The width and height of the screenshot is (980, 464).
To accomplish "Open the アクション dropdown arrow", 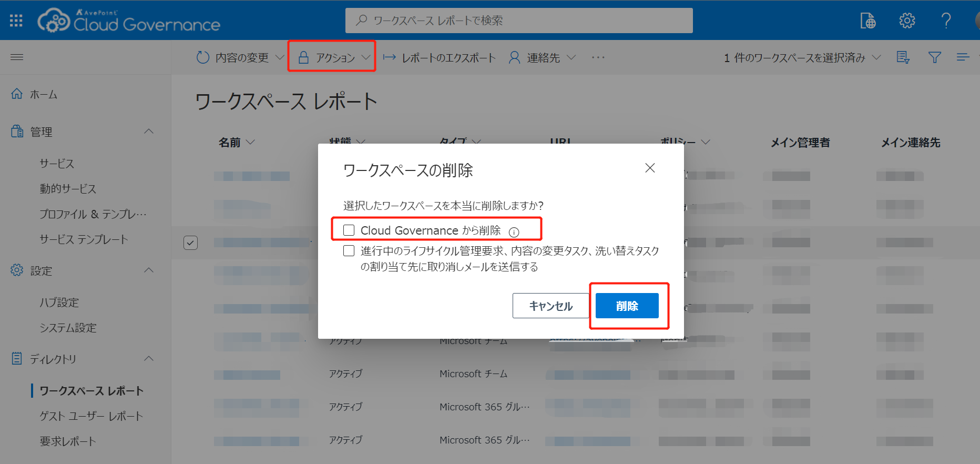I will [x=366, y=57].
